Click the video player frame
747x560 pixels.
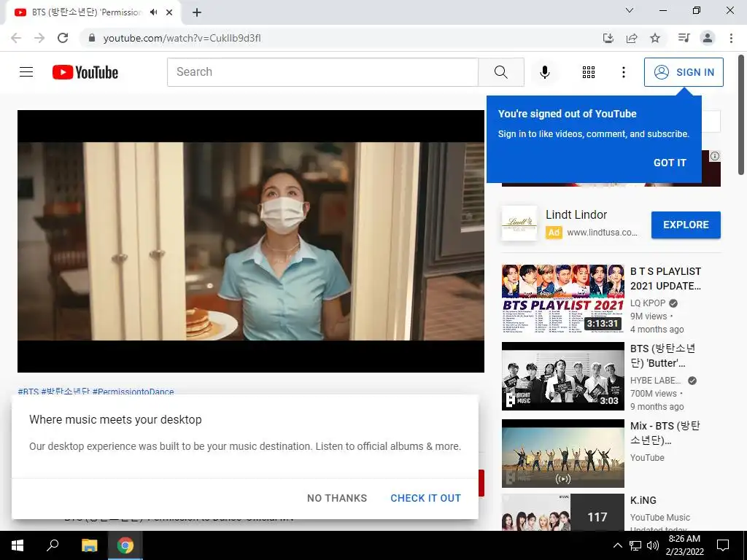click(x=251, y=241)
